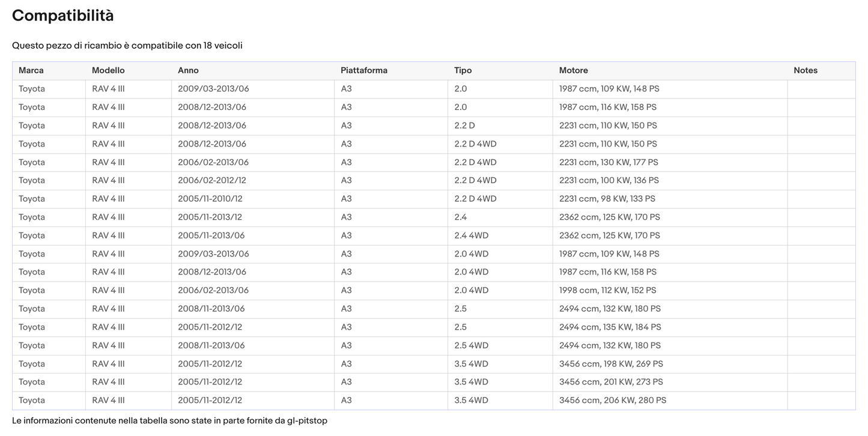Select the Tipo column header
The width and height of the screenshot is (868, 436).
point(463,70)
